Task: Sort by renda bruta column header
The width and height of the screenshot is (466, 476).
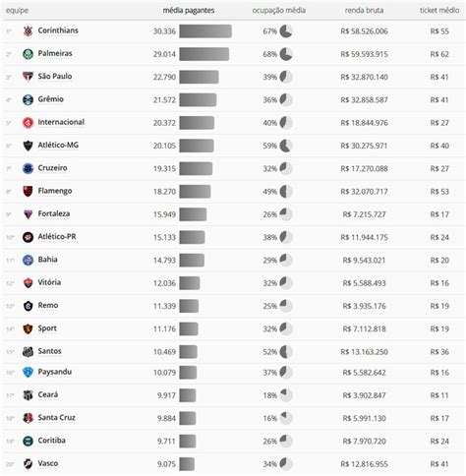Action: click(364, 11)
